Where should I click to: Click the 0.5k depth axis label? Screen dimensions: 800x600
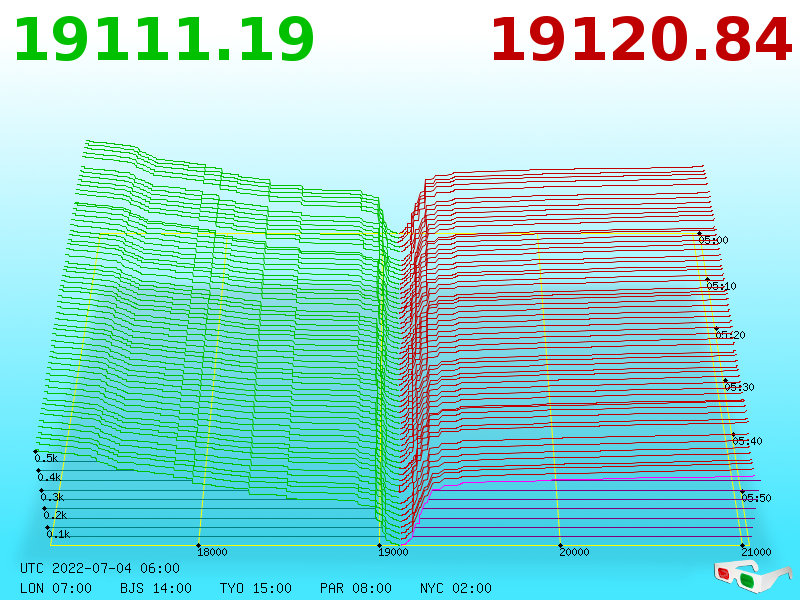click(46, 458)
